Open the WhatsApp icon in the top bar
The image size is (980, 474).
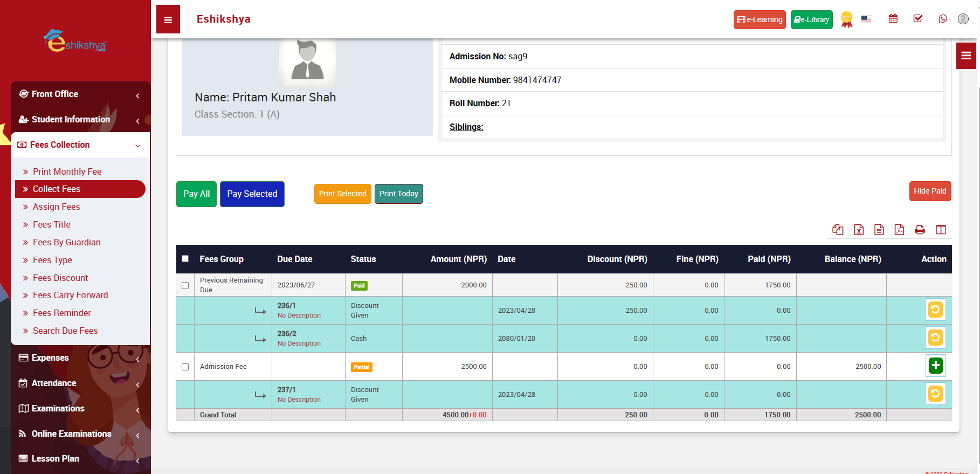(x=943, y=19)
